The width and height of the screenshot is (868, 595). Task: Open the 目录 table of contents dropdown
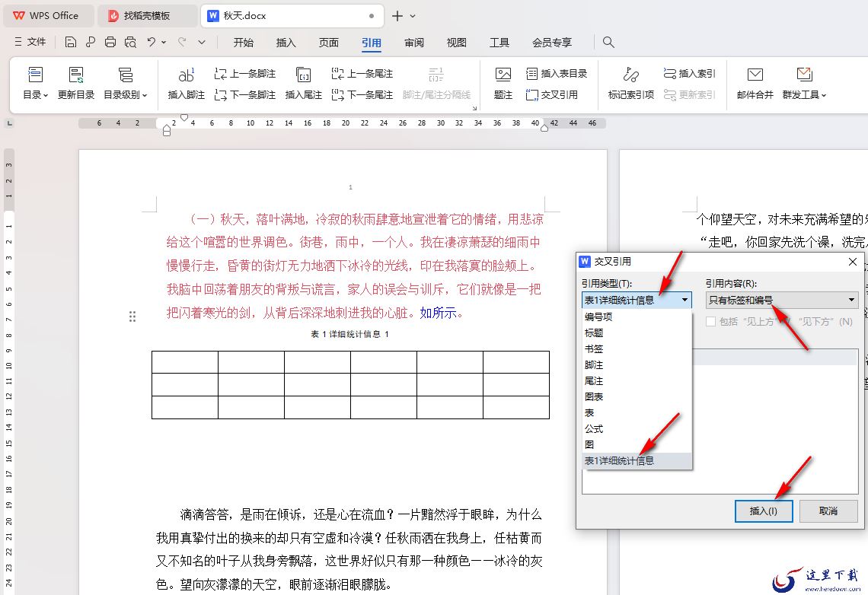tap(36, 83)
